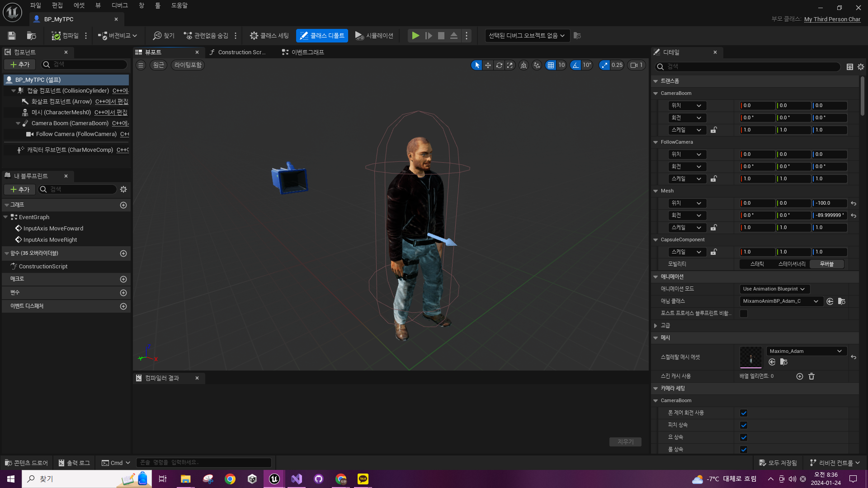Set mobility to Static

757,264
